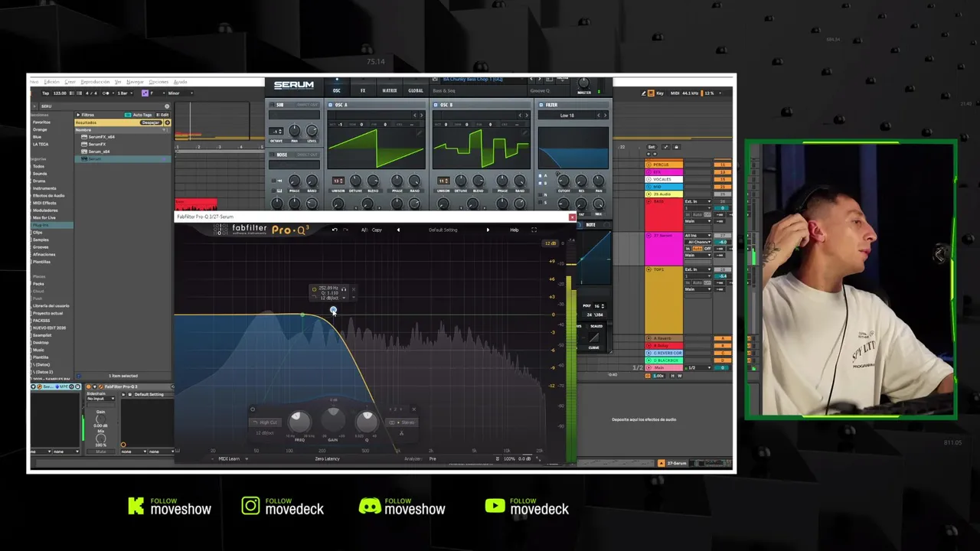Click Copy button in Pro-Q 3
Viewport: 980px width, 551px height.
coord(377,230)
